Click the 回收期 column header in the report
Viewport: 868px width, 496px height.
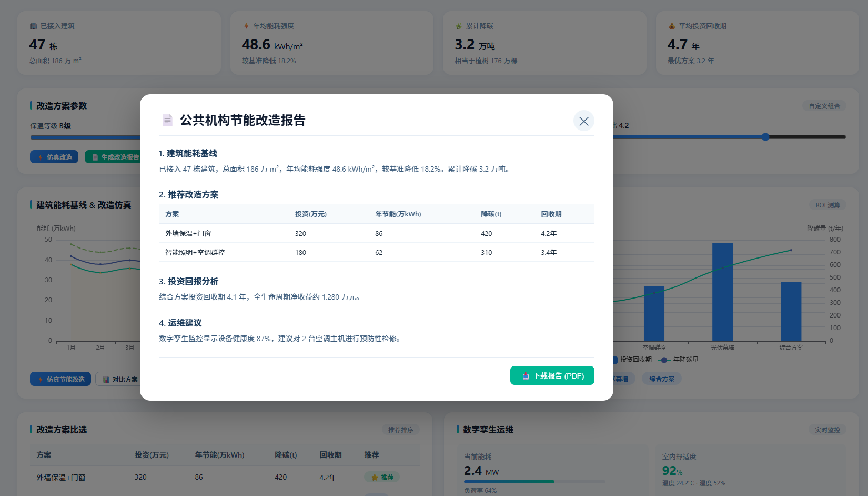[551, 214]
